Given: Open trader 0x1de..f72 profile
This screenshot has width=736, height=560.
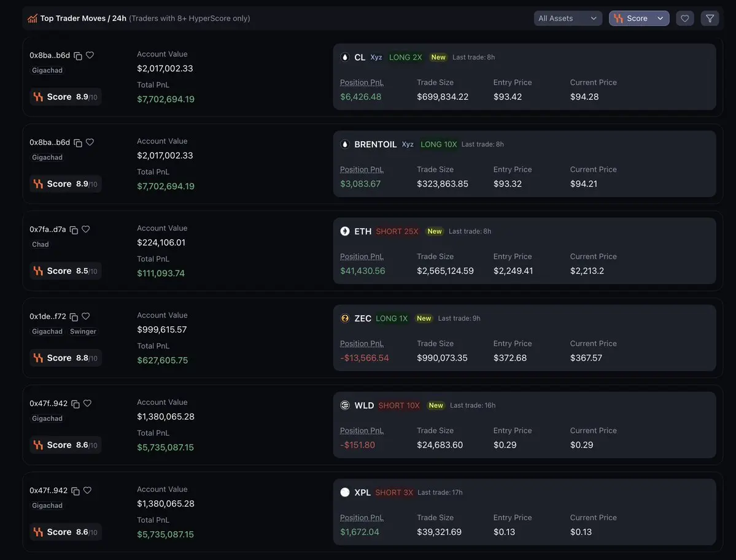Looking at the screenshot, I should [x=48, y=316].
